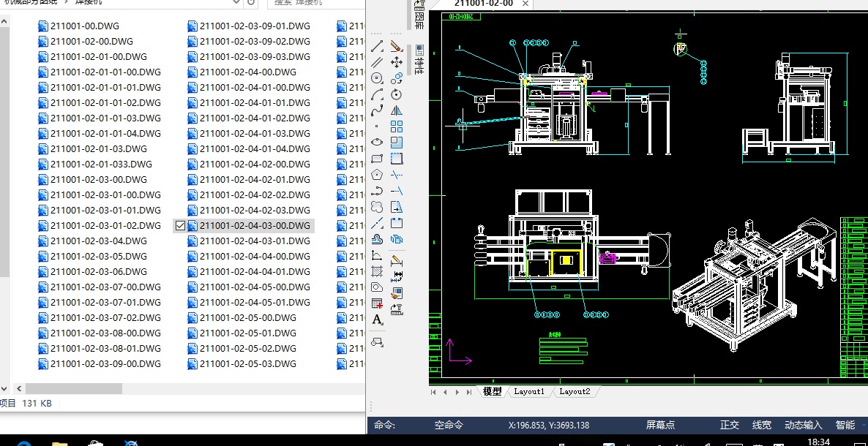Image resolution: width=868 pixels, height=446 pixels.
Task: Select the Trim tool
Action: [x=397, y=175]
